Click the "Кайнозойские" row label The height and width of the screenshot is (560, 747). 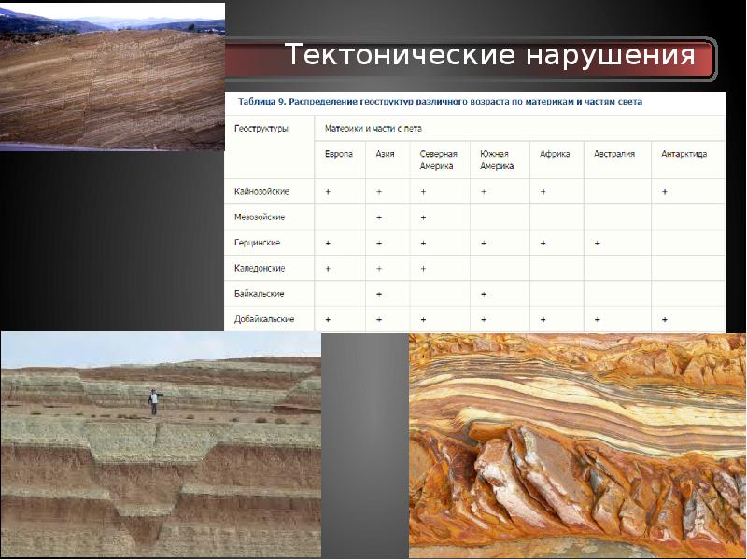click(261, 191)
